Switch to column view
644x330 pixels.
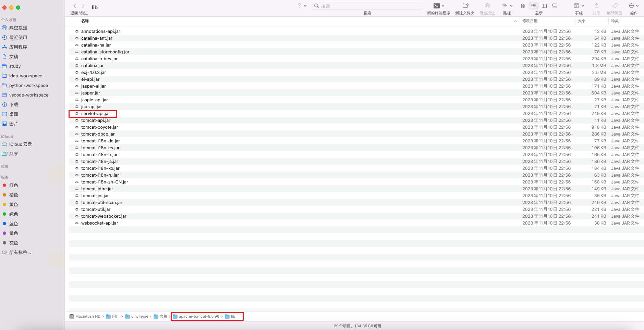coord(544,6)
